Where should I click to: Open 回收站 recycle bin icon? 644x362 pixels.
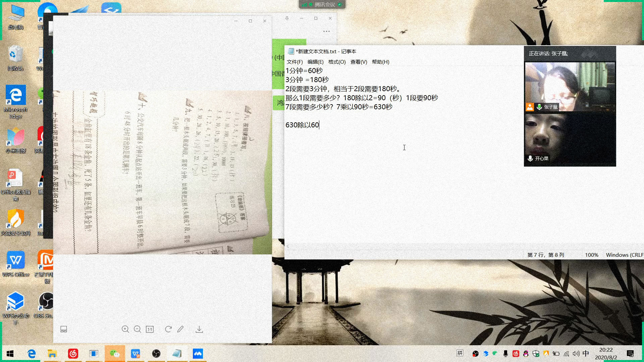click(16, 58)
